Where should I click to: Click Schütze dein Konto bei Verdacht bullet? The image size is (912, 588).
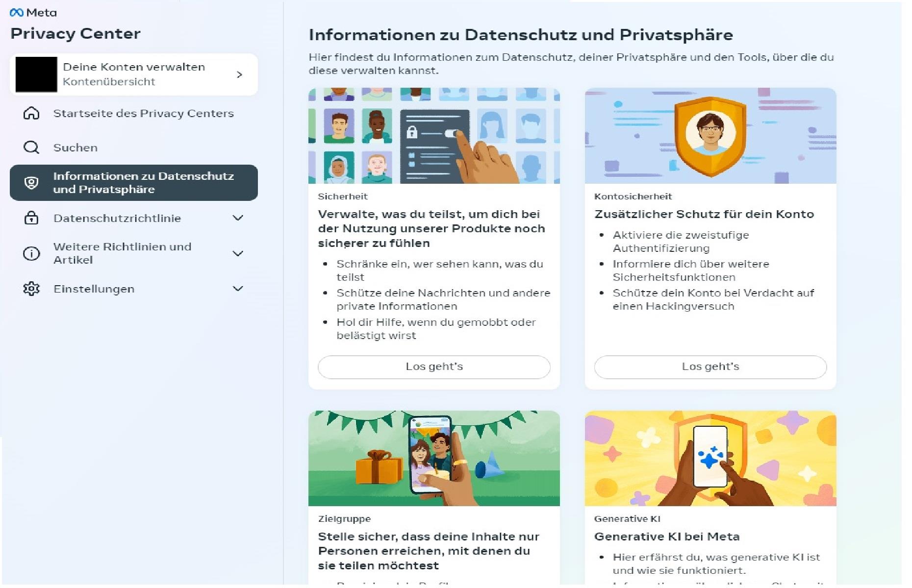[x=713, y=299]
